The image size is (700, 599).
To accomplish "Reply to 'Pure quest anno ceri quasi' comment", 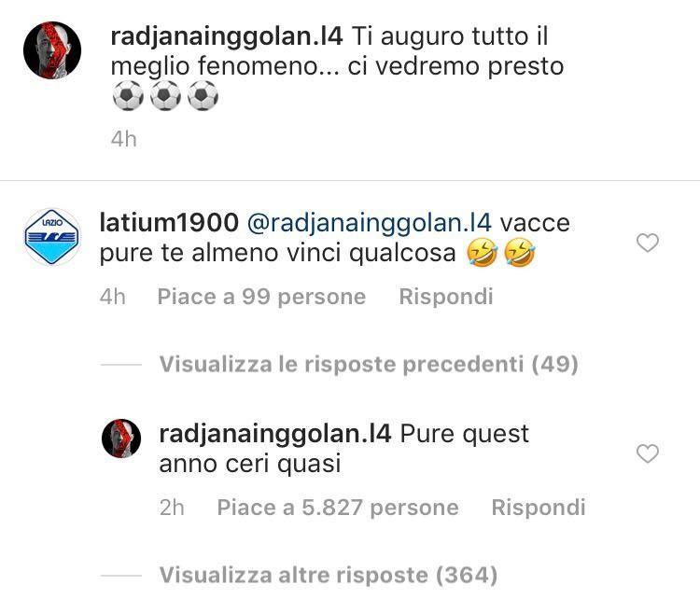I will 539,508.
